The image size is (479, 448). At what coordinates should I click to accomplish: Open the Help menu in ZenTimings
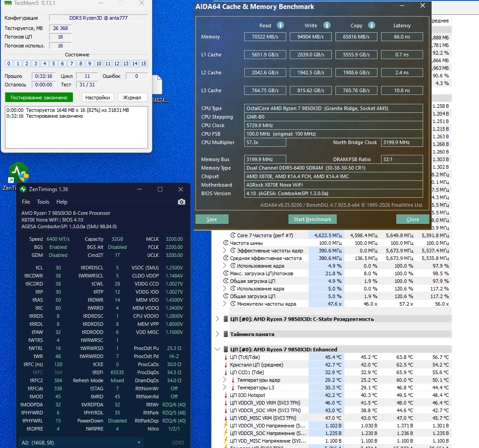(62, 202)
